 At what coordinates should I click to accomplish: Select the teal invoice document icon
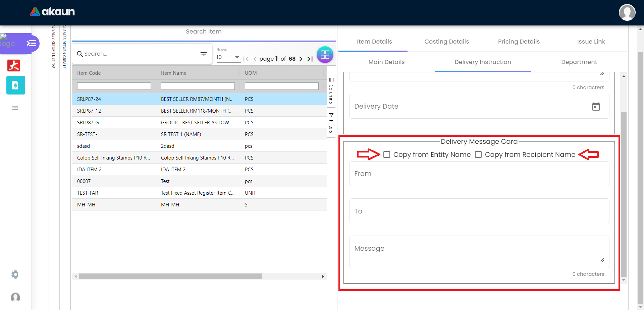(15, 85)
